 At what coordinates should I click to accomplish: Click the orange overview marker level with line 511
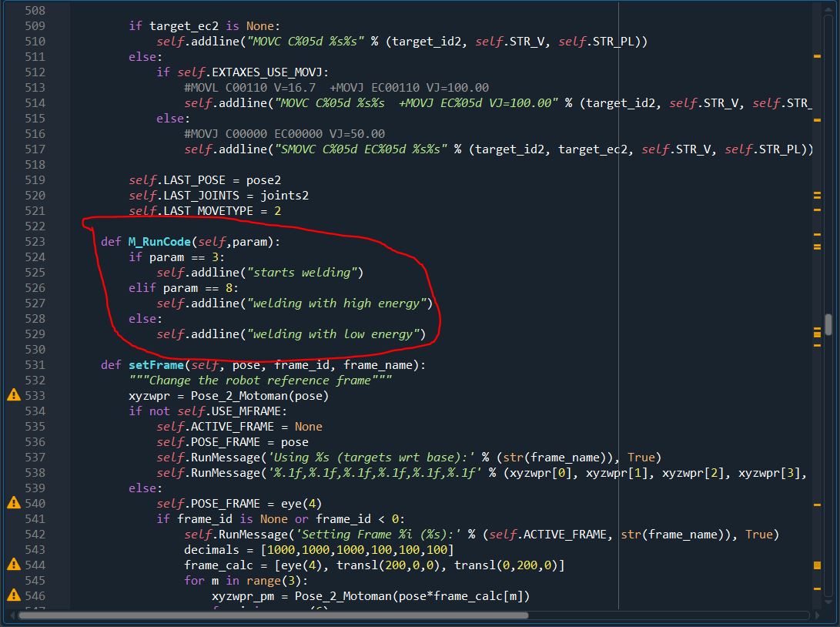[x=817, y=56]
